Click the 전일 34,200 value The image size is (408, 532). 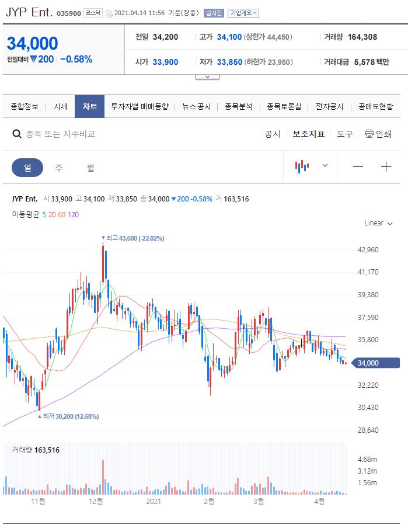(x=165, y=37)
